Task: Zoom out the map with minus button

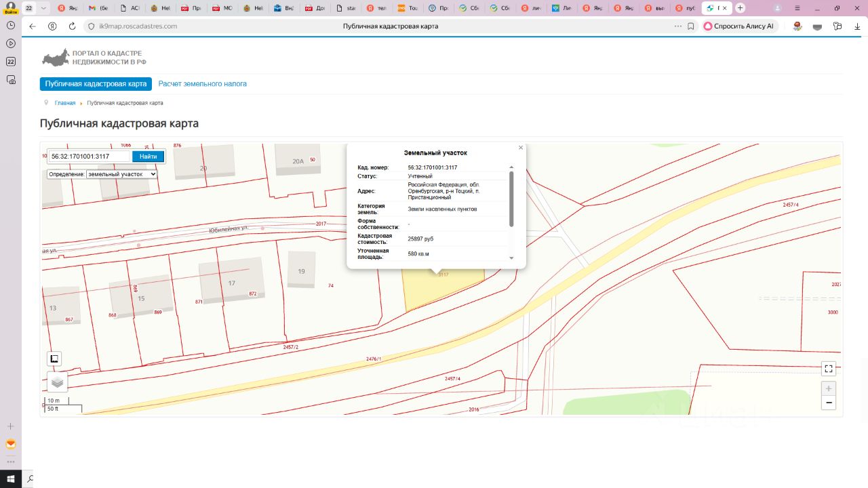Action: tap(828, 403)
